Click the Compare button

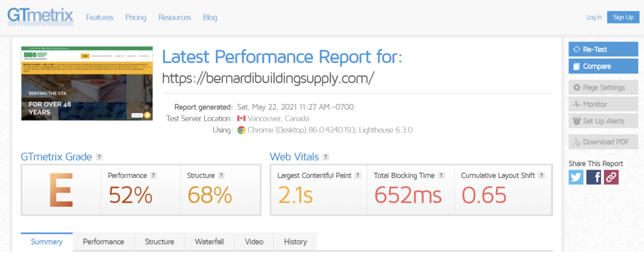[603, 66]
